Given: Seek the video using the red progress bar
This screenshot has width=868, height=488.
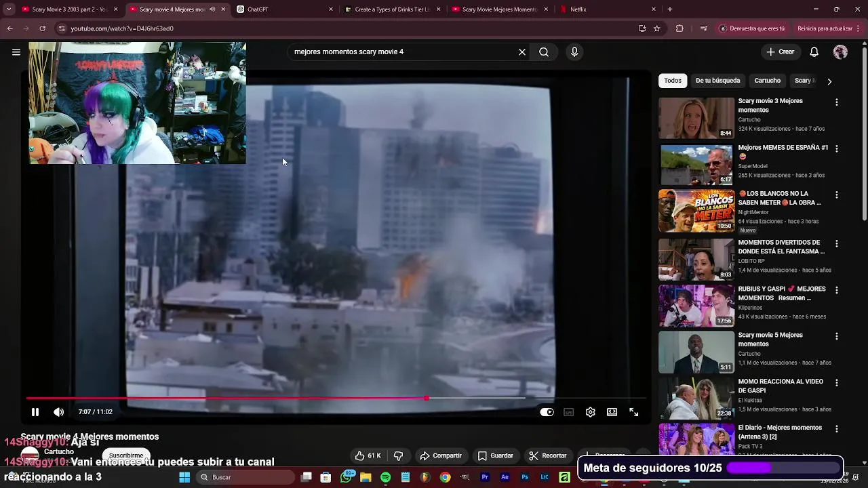Looking at the screenshot, I should click(x=336, y=399).
